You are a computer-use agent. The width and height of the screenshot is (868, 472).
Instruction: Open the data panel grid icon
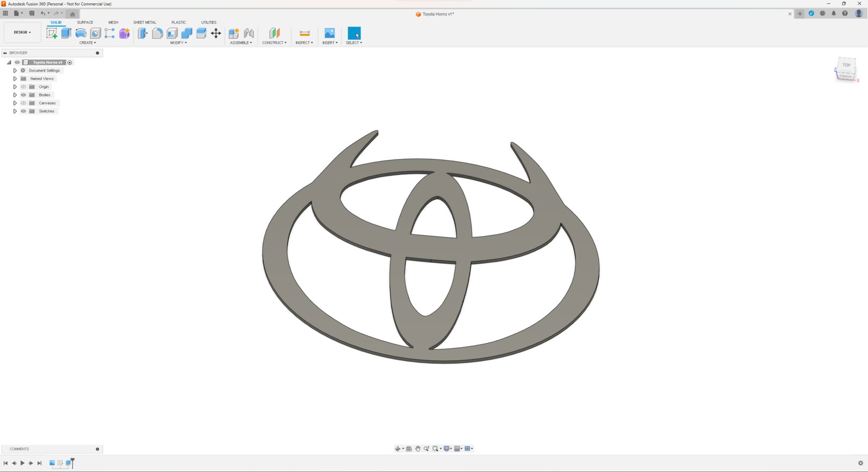pos(5,14)
